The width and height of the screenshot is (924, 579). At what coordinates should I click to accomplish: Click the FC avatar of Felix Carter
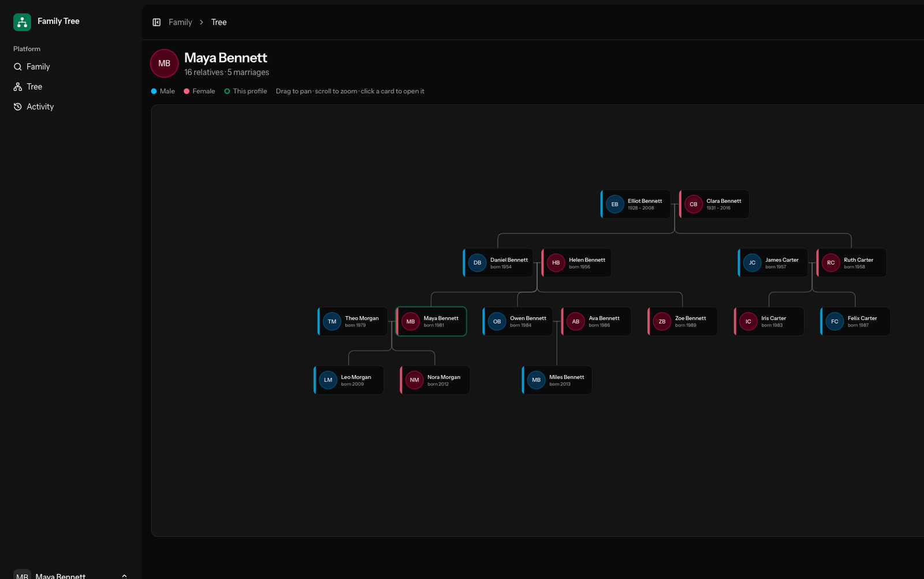click(834, 321)
